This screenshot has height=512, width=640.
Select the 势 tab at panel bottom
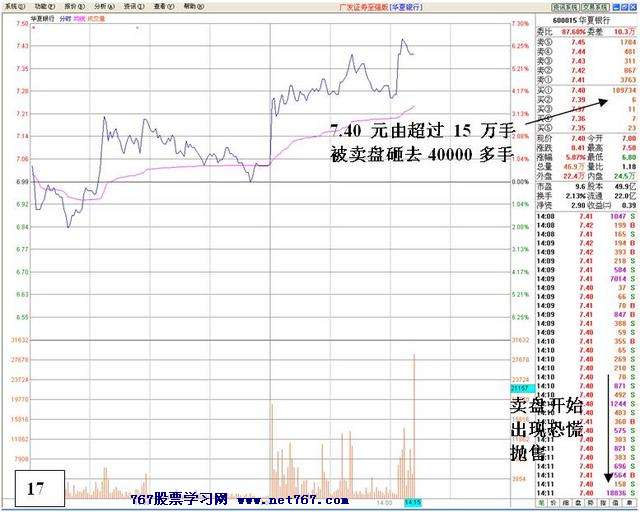[x=591, y=502]
